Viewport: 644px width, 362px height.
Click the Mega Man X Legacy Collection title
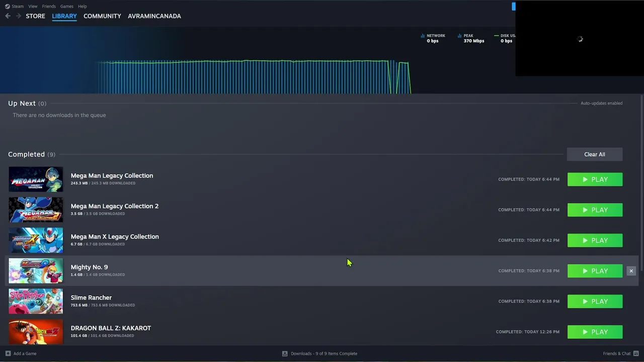click(x=115, y=237)
